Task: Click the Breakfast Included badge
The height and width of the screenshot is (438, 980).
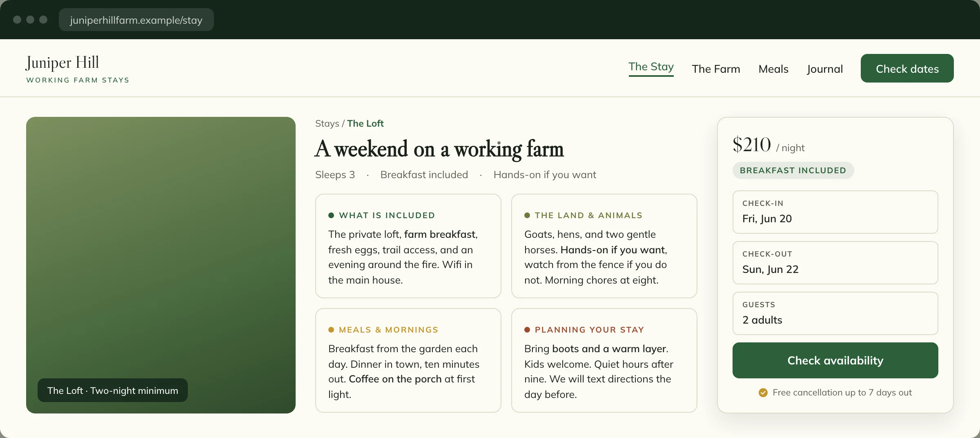Action: [x=793, y=170]
